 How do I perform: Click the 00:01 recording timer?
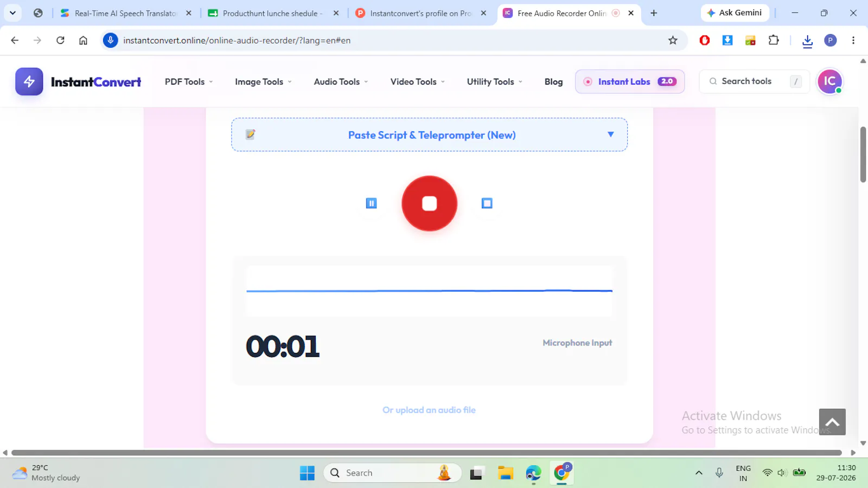click(x=283, y=346)
